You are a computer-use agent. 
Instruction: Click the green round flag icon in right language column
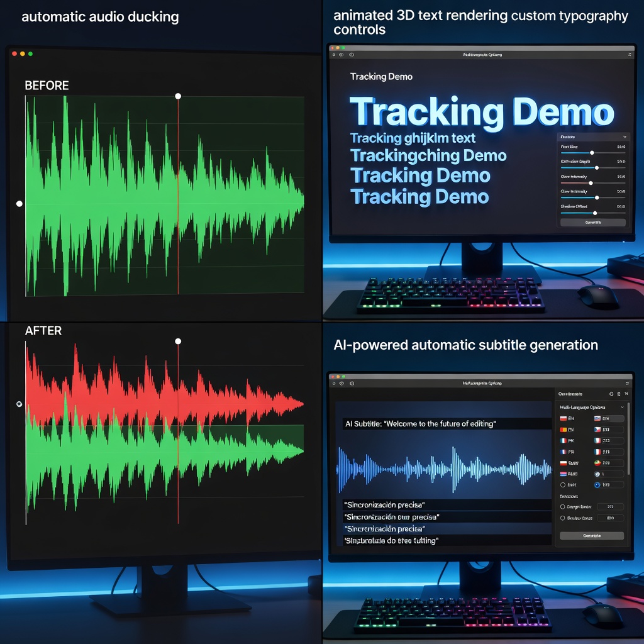click(597, 463)
